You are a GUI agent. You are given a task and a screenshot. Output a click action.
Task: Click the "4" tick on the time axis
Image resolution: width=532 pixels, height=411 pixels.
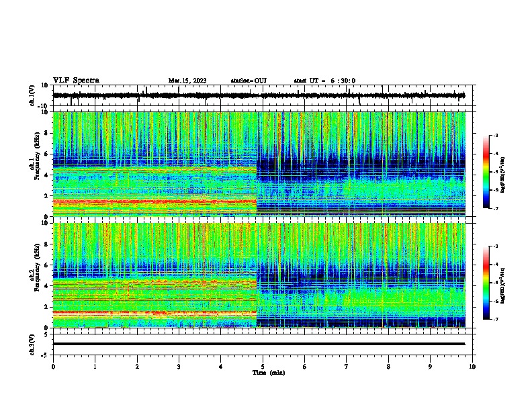[x=221, y=367]
